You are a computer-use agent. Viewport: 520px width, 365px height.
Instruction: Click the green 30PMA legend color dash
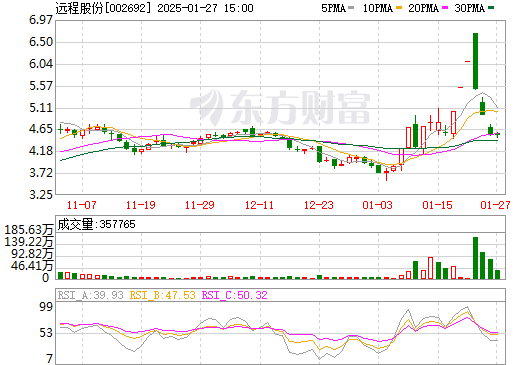[x=491, y=8]
